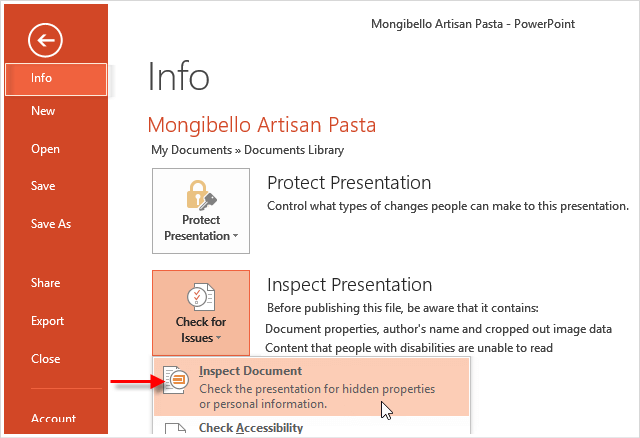
Task: Click the Protect Presentation heading text
Action: pos(349,182)
